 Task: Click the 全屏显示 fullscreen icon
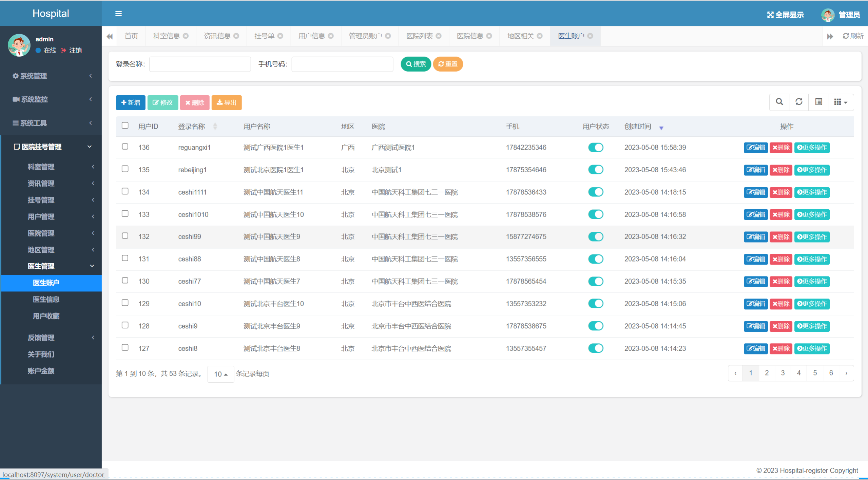[x=770, y=15]
